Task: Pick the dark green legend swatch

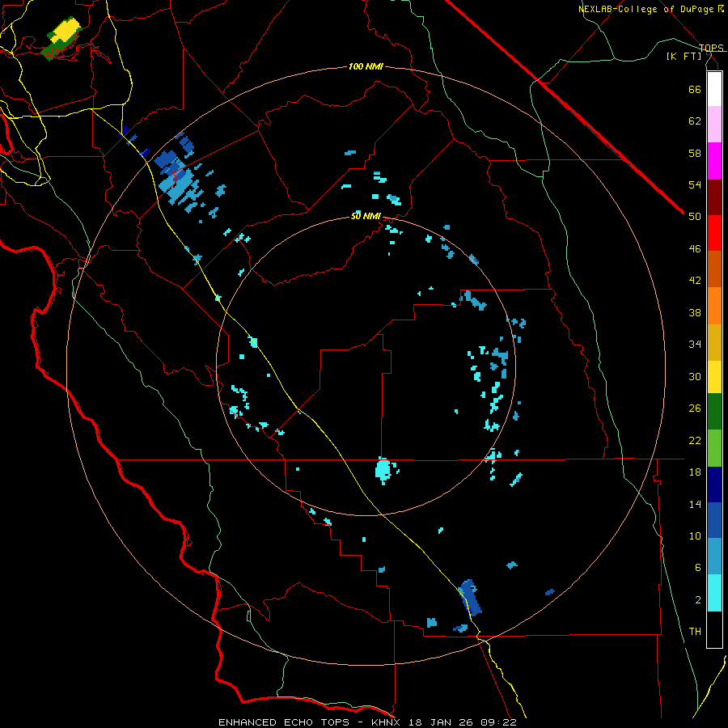Action: 714,412
